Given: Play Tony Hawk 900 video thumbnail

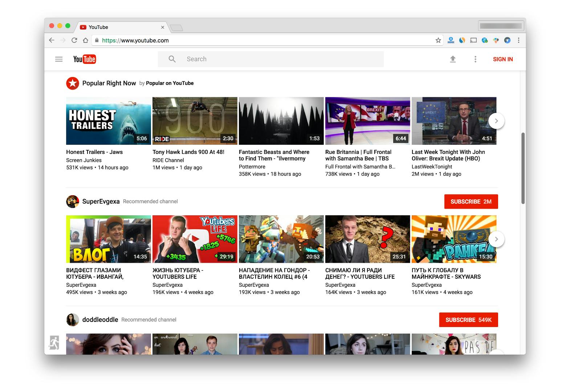Looking at the screenshot, I should (195, 121).
